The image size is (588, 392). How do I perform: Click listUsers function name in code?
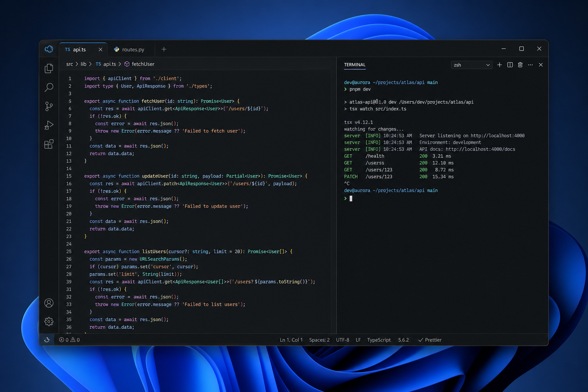(x=154, y=252)
